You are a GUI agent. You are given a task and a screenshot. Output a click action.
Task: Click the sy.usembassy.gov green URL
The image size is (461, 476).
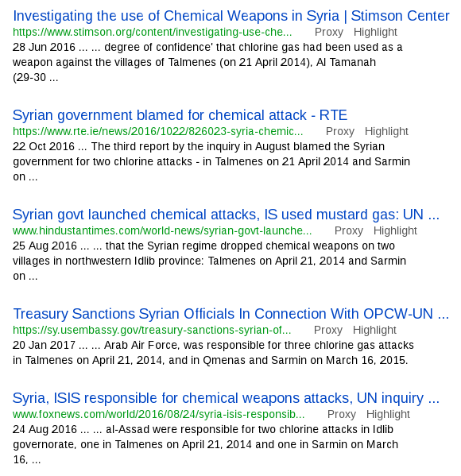point(152,330)
